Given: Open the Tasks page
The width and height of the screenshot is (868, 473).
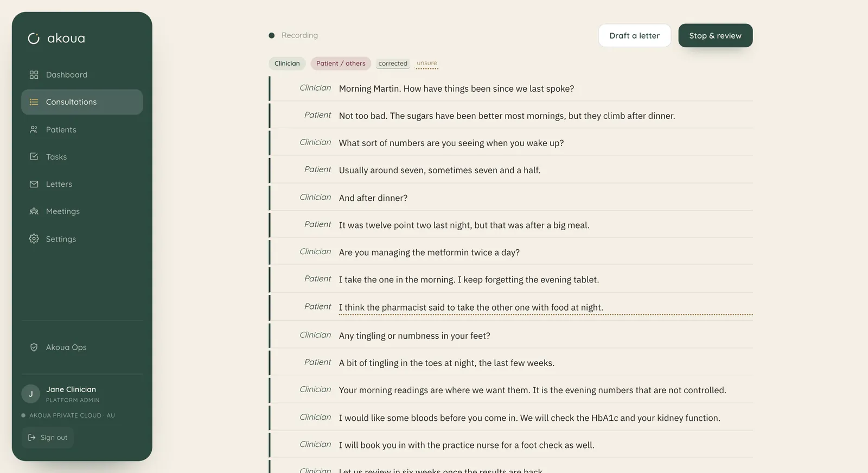Looking at the screenshot, I should [x=82, y=156].
